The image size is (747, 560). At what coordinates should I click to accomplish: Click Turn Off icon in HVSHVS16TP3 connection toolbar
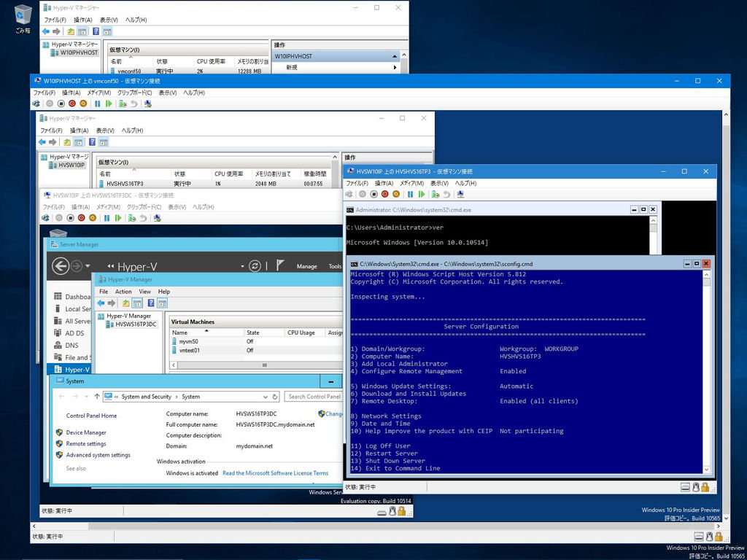point(374,194)
